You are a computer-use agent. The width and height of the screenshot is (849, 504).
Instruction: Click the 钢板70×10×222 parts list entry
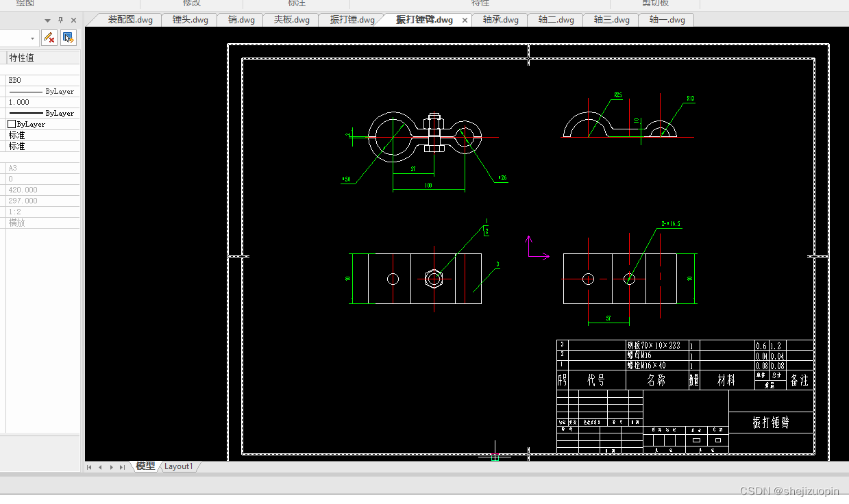654,345
